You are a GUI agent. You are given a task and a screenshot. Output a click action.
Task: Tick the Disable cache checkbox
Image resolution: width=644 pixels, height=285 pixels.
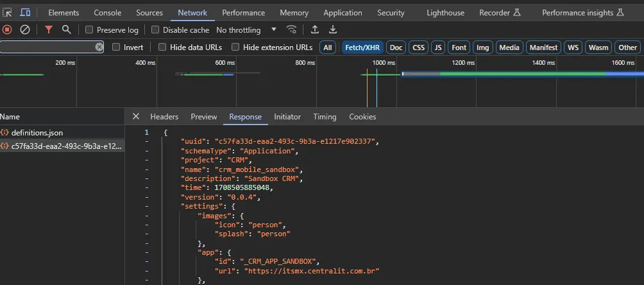point(155,30)
